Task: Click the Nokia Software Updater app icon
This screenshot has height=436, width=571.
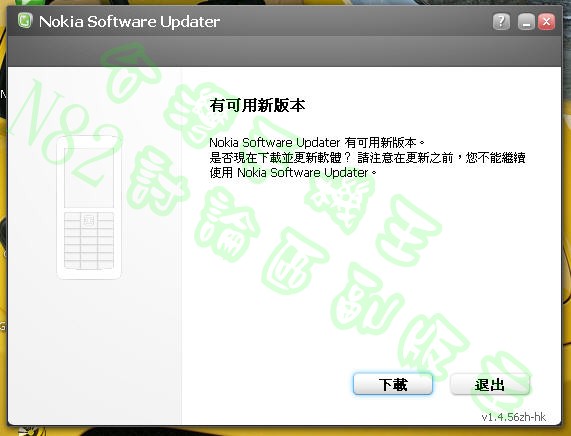Action: click(x=25, y=21)
